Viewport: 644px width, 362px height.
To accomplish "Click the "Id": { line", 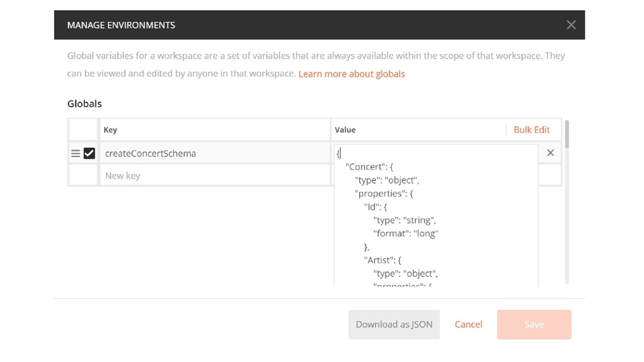I will [x=375, y=207].
